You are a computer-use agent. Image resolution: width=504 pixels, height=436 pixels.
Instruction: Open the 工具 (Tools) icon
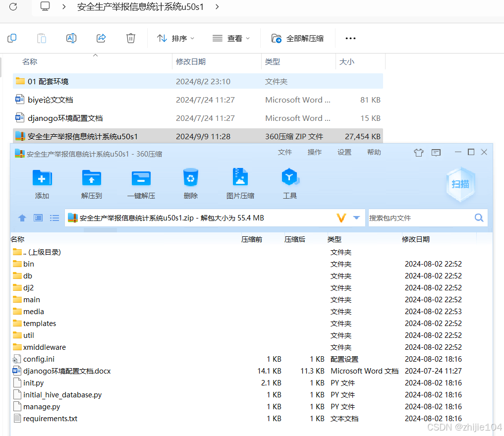[290, 178]
